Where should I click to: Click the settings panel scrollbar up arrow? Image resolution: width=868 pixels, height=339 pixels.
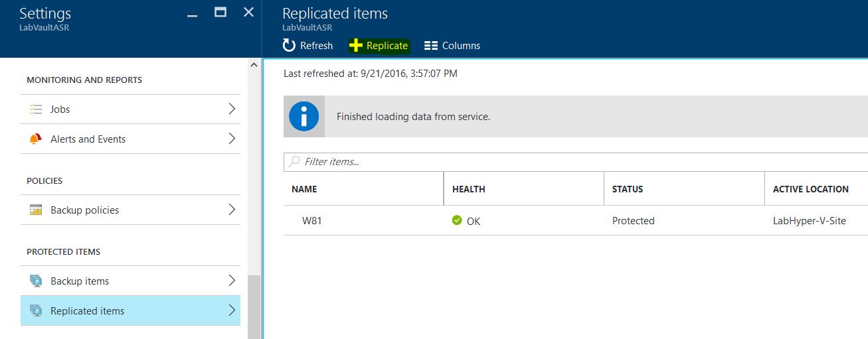tap(254, 65)
